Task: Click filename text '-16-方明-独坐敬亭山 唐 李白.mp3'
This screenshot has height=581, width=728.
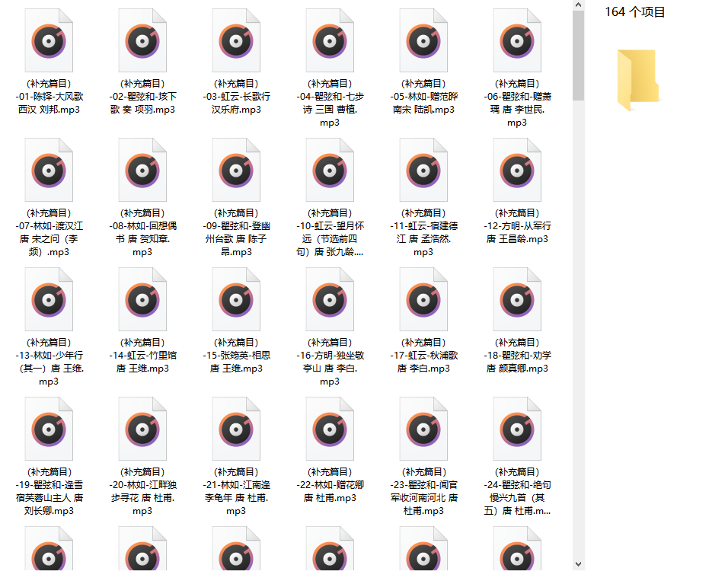Action: pyautogui.click(x=330, y=369)
